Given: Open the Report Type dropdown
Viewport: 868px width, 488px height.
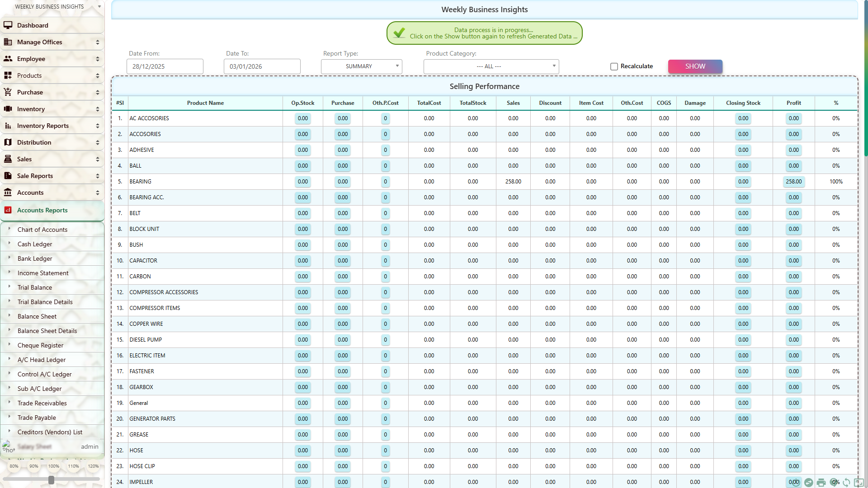Looking at the screenshot, I should (x=361, y=66).
